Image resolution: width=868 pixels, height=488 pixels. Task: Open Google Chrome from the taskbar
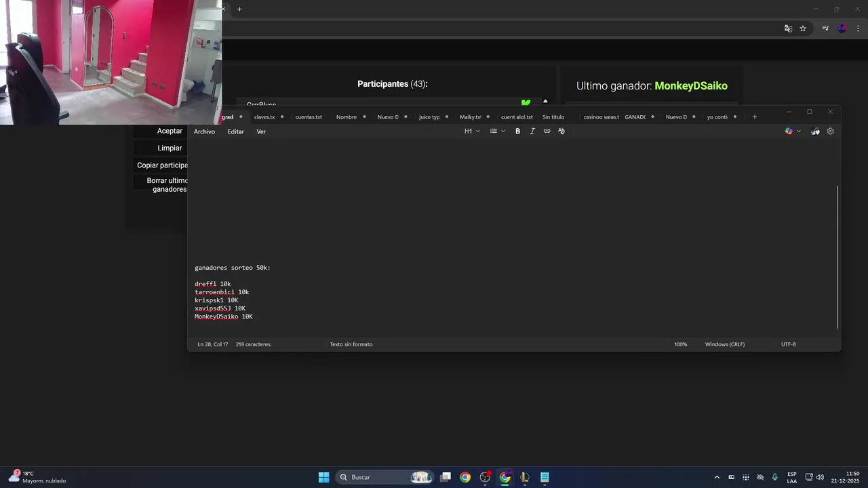click(465, 477)
